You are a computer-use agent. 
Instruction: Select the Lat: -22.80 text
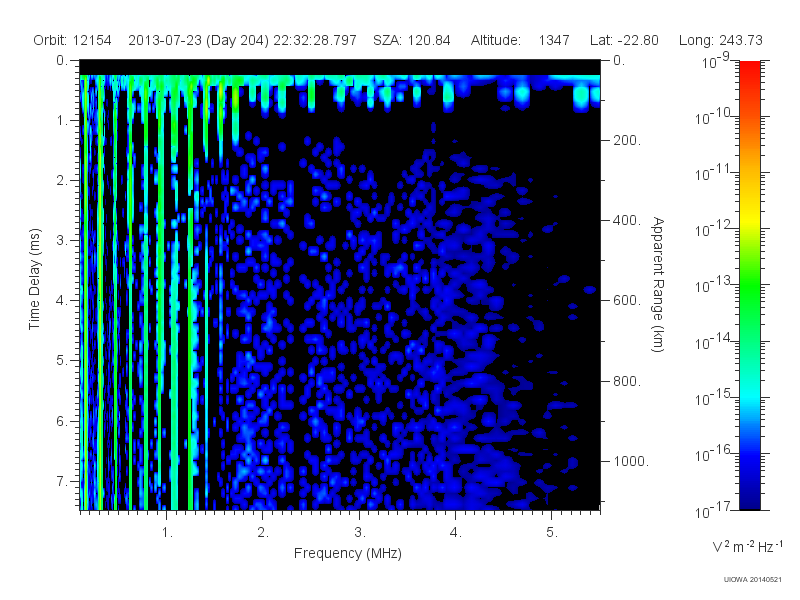[x=624, y=40]
